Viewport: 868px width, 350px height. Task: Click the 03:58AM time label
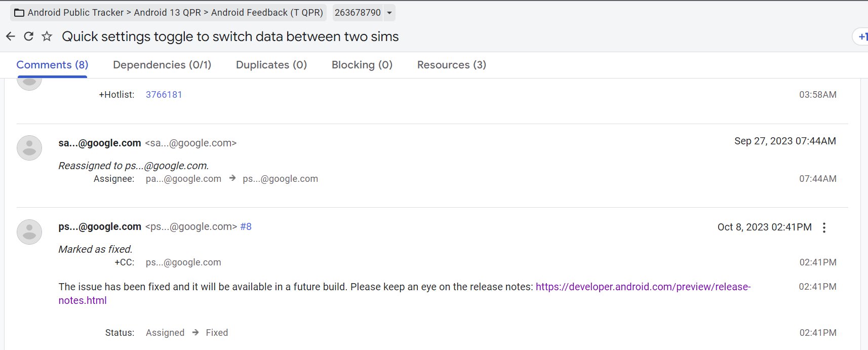[818, 95]
